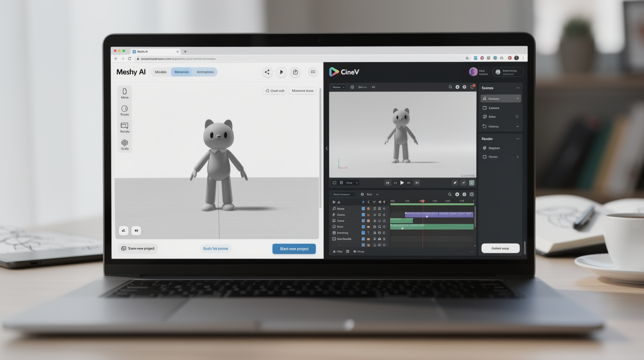Click the search icon above the CineV viewport
The height and width of the screenshot is (360, 644).
pyautogui.click(x=450, y=87)
